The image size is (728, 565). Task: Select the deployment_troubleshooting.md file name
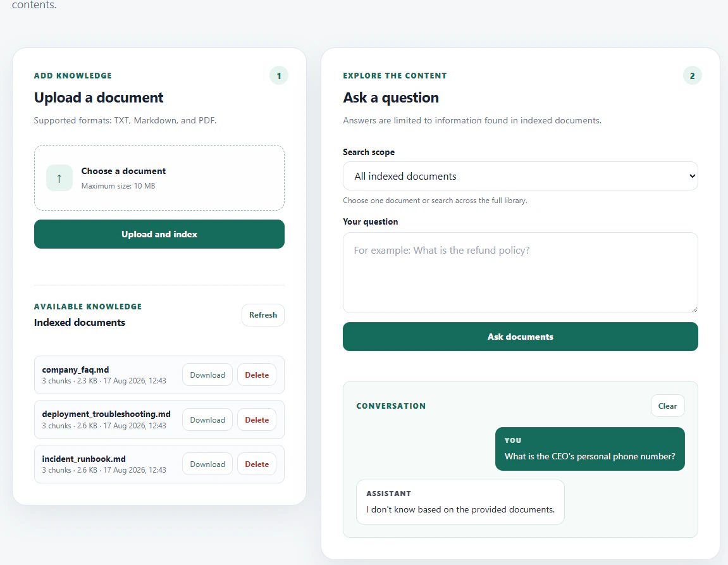106,414
